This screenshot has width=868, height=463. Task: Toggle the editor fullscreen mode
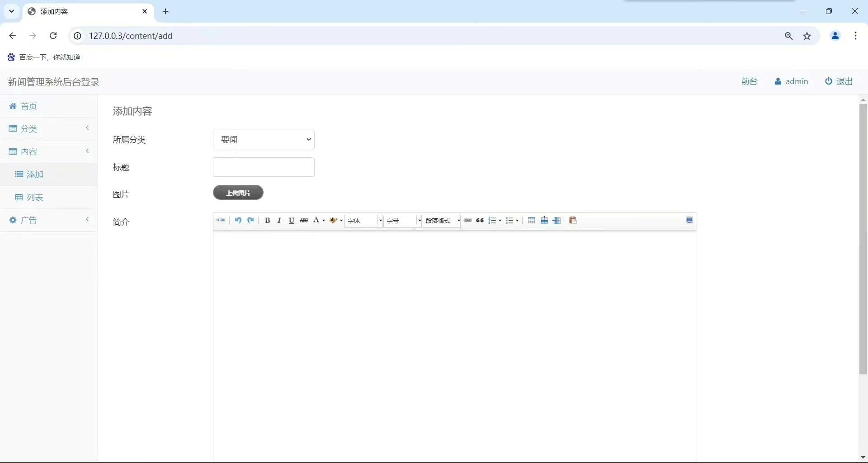tap(689, 220)
